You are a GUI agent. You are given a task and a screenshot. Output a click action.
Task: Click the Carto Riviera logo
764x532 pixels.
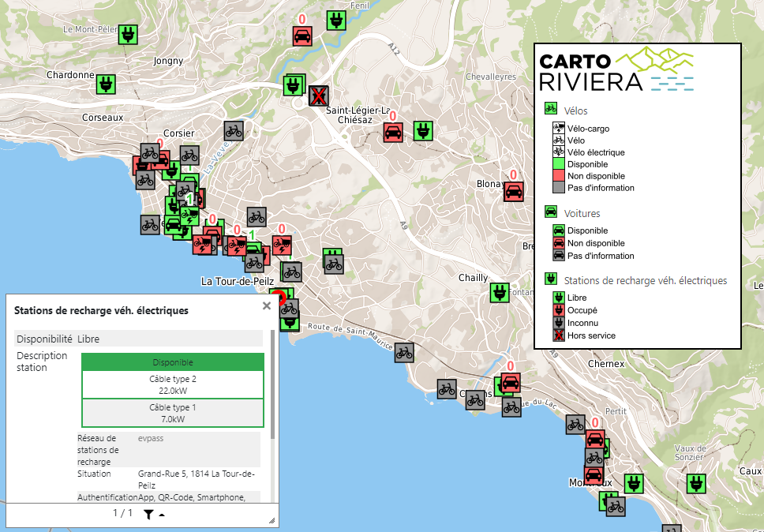[616, 70]
